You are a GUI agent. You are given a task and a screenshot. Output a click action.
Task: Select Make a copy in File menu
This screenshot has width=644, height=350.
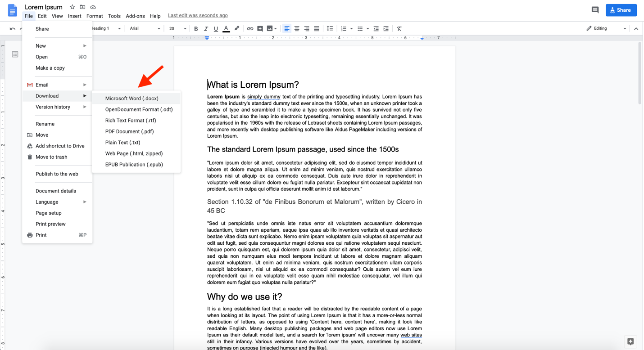(57, 68)
